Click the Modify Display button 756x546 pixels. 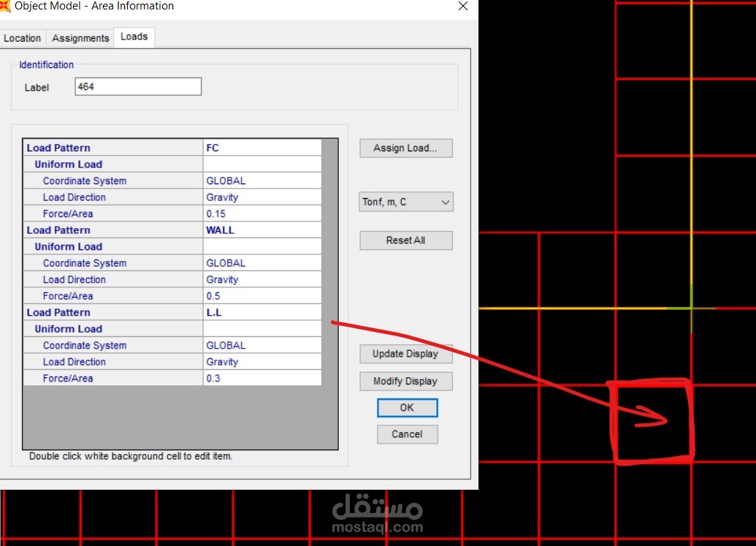pyautogui.click(x=405, y=381)
